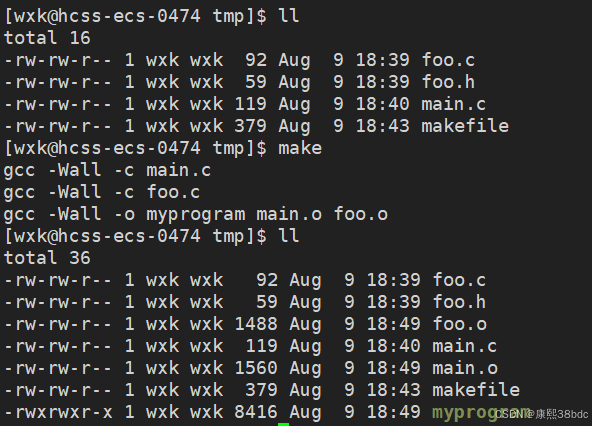
Task: Click foo.h in the first listing
Action: [x=448, y=82]
